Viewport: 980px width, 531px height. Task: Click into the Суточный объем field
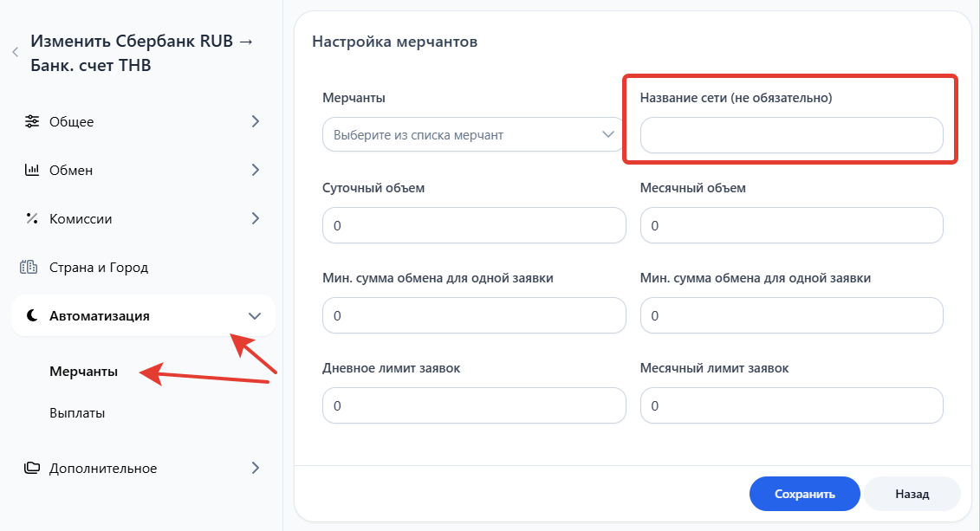473,225
